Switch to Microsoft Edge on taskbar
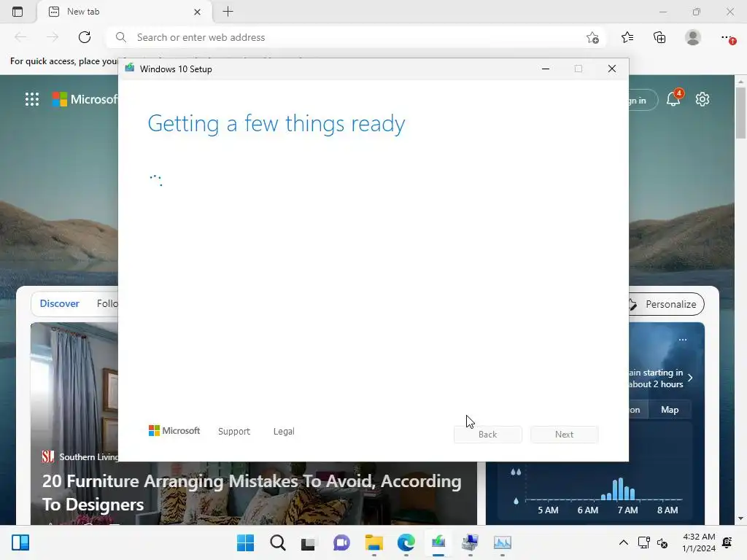The height and width of the screenshot is (560, 747). 406,542
